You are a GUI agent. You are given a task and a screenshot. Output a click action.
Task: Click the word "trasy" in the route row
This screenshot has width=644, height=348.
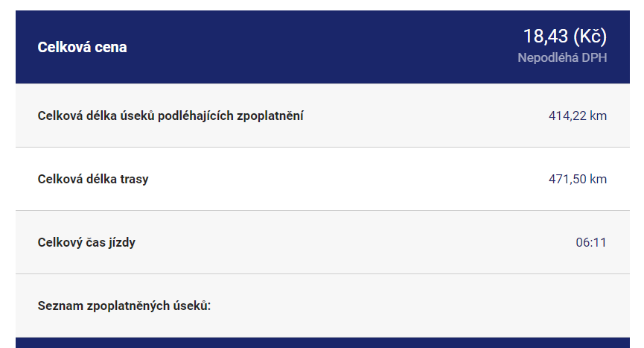[134, 179]
